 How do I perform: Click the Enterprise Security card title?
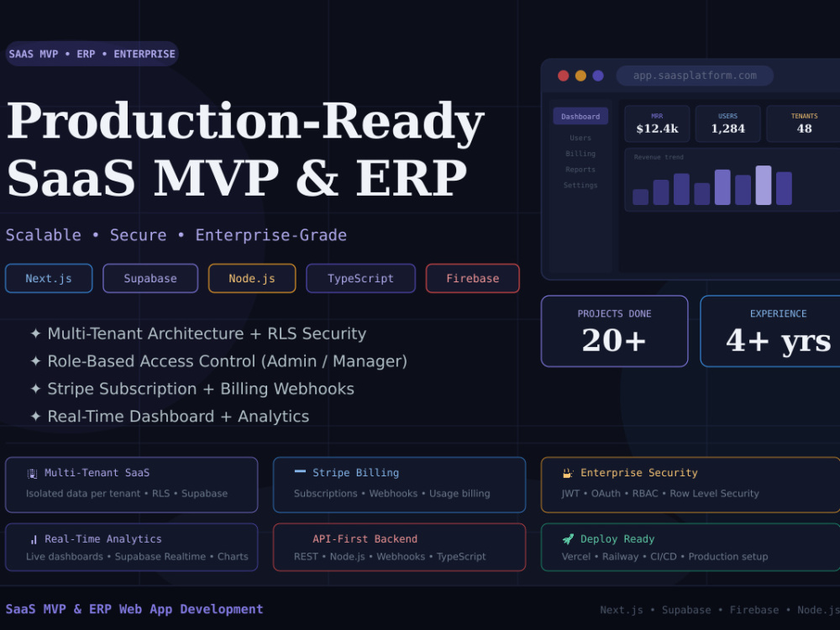(639, 473)
